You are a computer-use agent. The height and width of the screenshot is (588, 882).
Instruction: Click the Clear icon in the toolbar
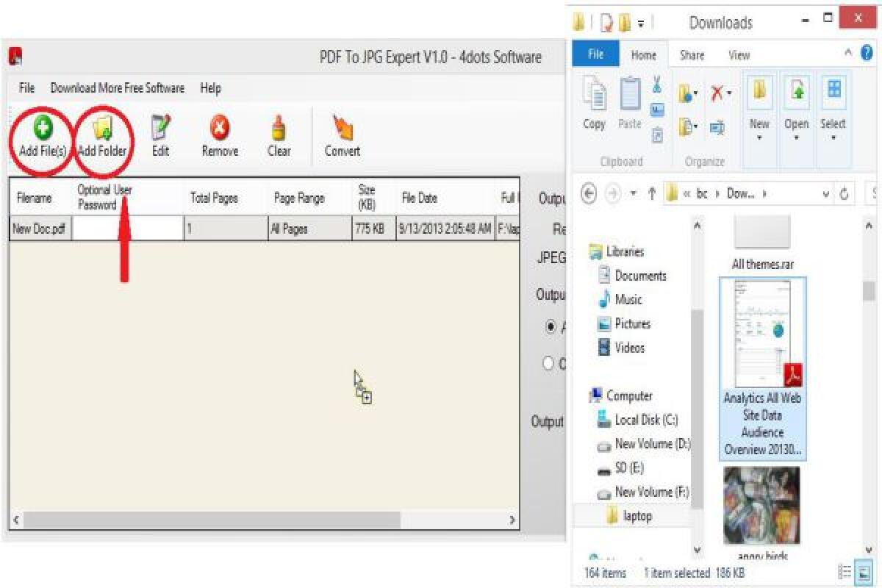279,132
